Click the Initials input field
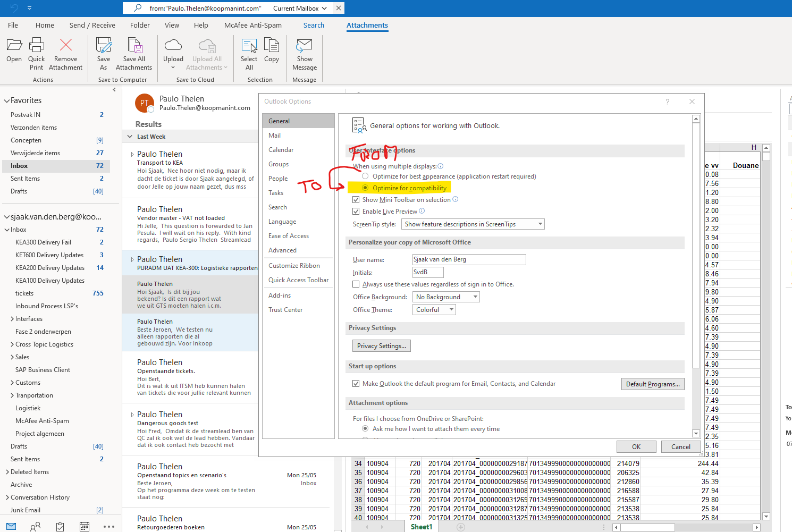 point(428,272)
